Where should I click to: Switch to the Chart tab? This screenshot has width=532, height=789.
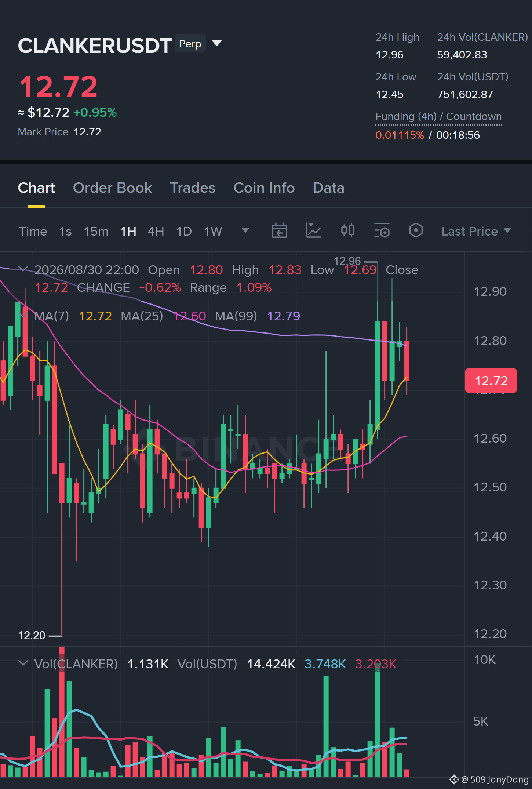coord(36,188)
